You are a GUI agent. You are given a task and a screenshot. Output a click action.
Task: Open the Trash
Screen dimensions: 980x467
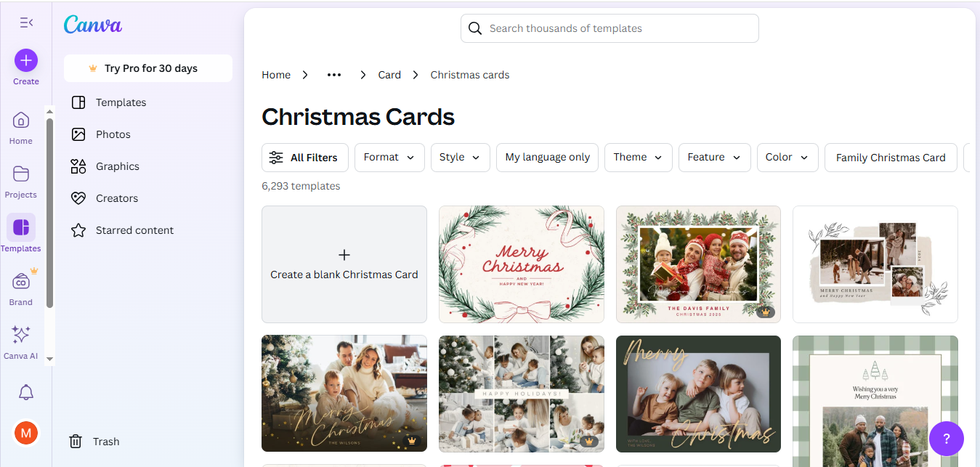coord(94,441)
